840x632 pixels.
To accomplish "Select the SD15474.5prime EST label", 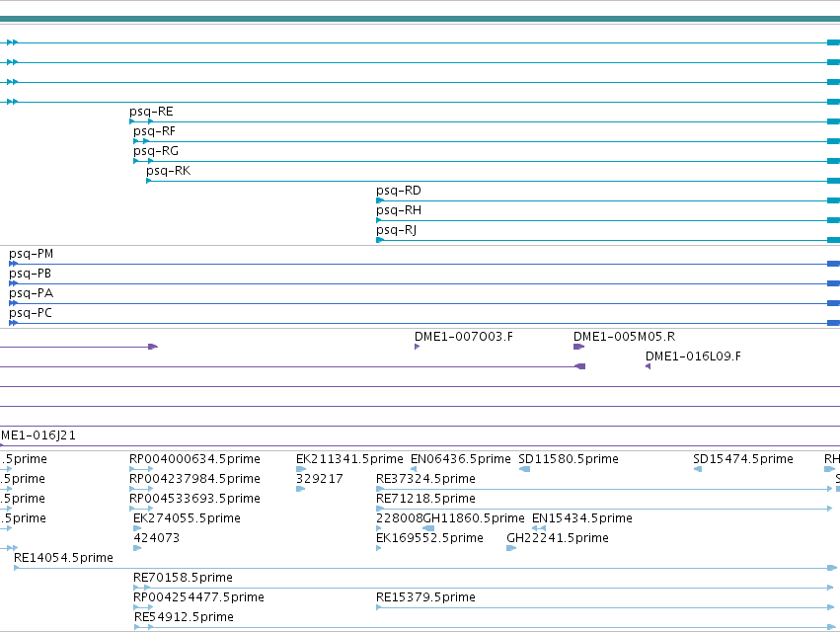I will [743, 459].
